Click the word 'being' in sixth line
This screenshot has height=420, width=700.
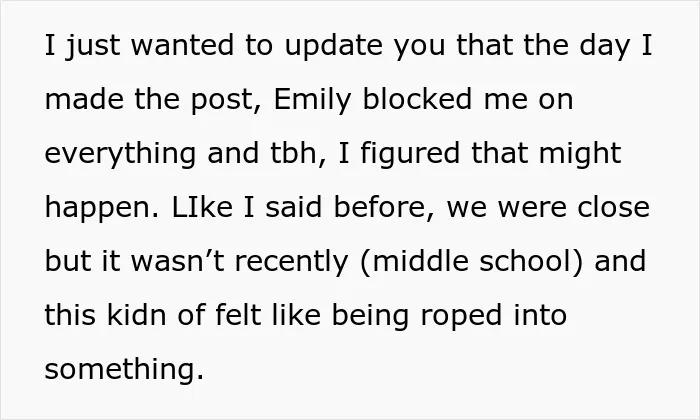[370, 316]
